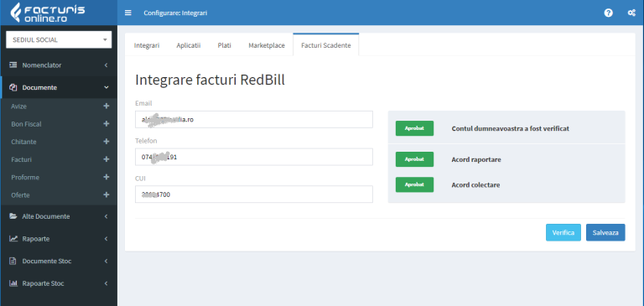Image resolution: width=644 pixels, height=306 pixels.
Task: Expand the Rapoarte menu section
Action: 59,239
